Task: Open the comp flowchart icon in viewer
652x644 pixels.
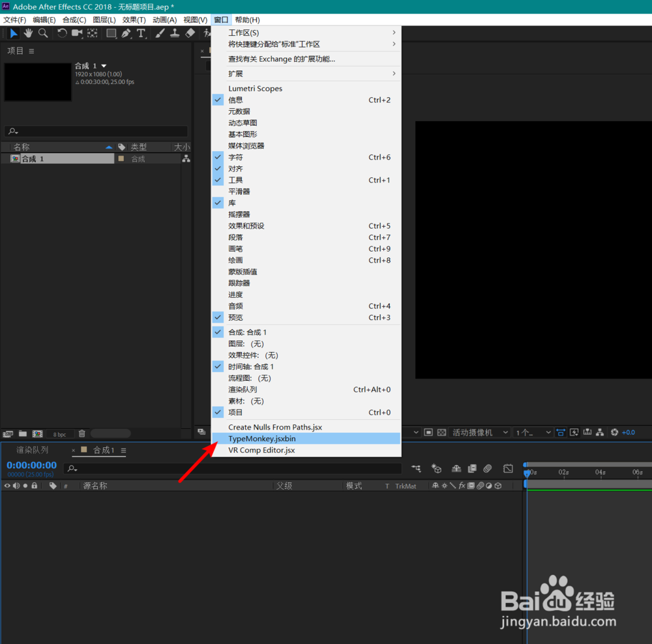Action: point(600,432)
